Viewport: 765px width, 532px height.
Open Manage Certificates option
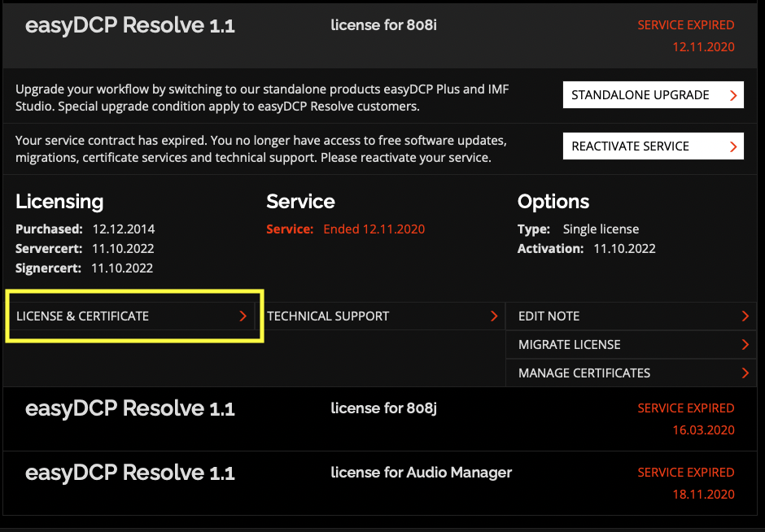coord(632,373)
